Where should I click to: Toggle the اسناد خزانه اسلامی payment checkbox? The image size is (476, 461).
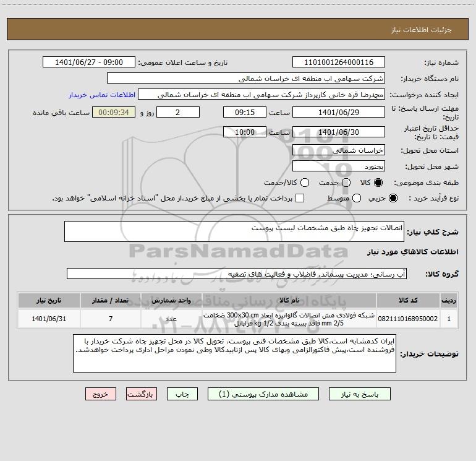pyautogui.click(x=300, y=198)
